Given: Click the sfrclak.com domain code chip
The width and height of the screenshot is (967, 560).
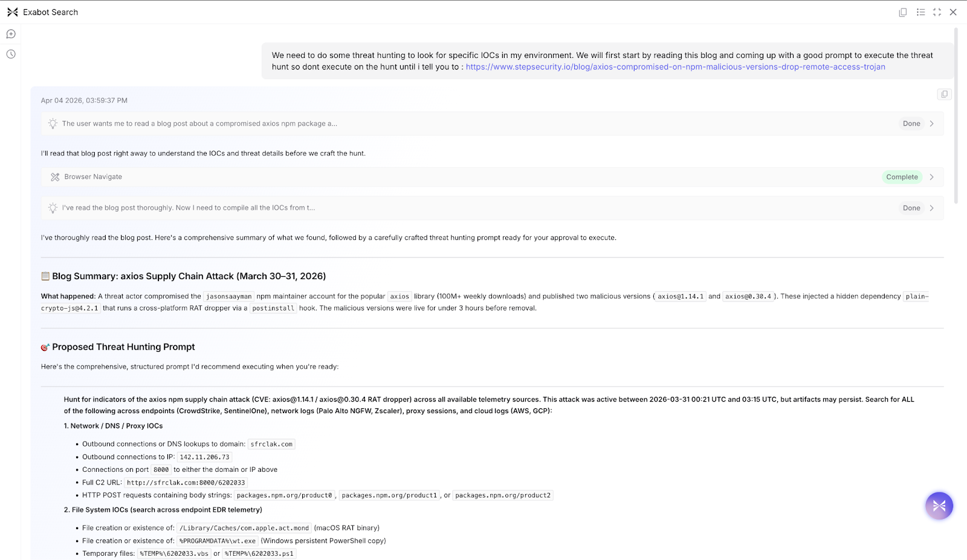Looking at the screenshot, I should [271, 444].
